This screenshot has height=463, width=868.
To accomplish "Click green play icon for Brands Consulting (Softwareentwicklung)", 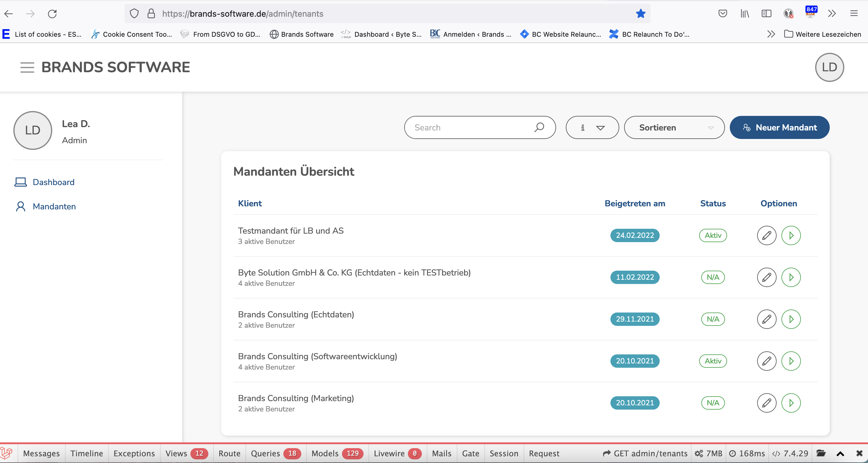I will click(791, 361).
